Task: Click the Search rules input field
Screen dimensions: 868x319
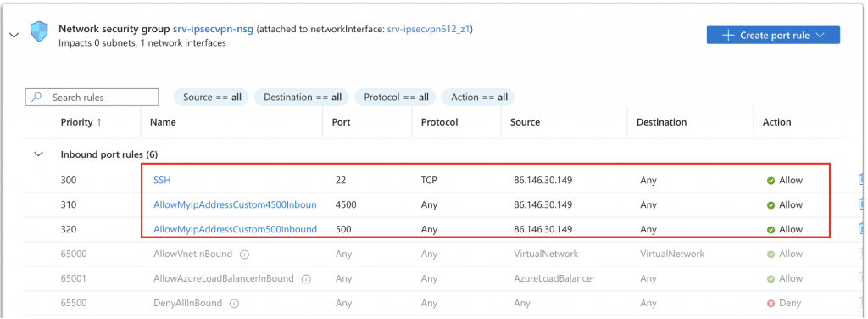Action: coord(92,98)
